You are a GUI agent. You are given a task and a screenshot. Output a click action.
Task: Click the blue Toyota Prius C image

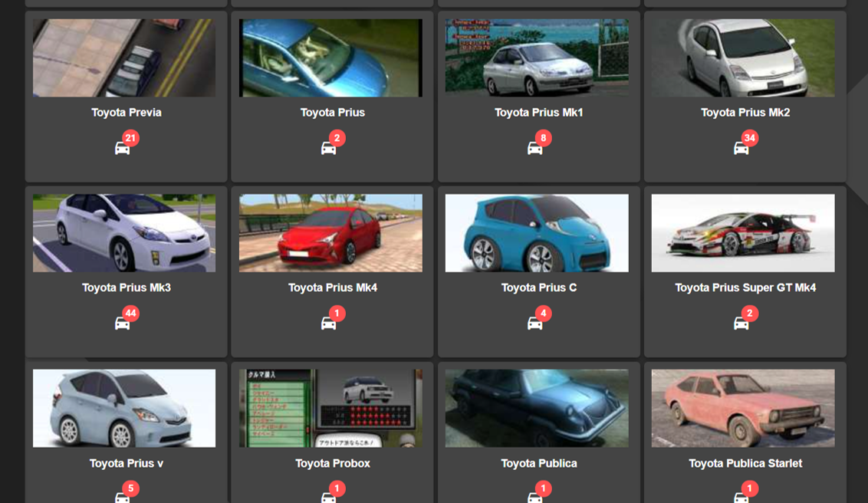tap(538, 233)
